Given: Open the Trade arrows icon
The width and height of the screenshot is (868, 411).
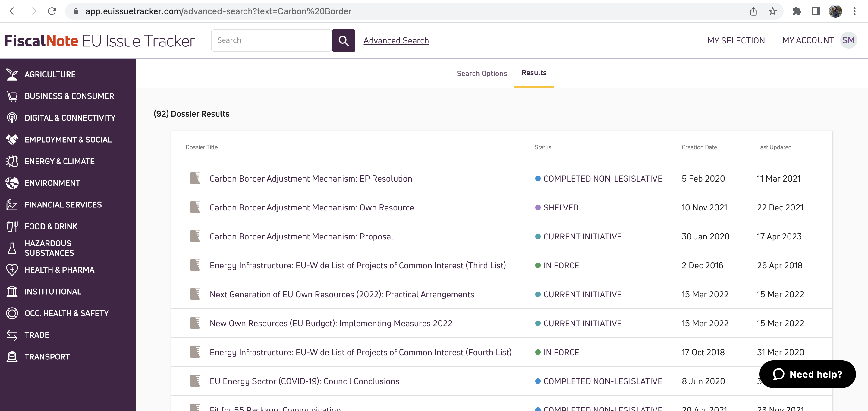Looking at the screenshot, I should (x=12, y=335).
